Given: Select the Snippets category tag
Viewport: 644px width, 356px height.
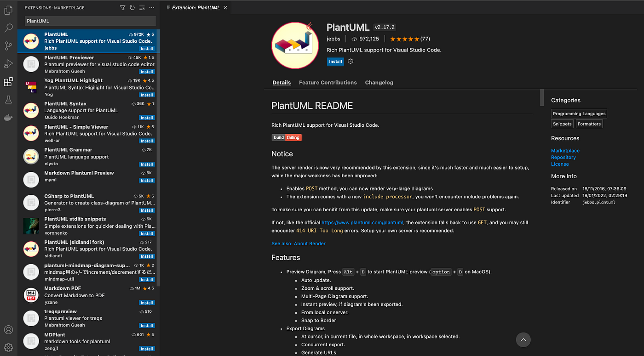Looking at the screenshot, I should (x=562, y=124).
